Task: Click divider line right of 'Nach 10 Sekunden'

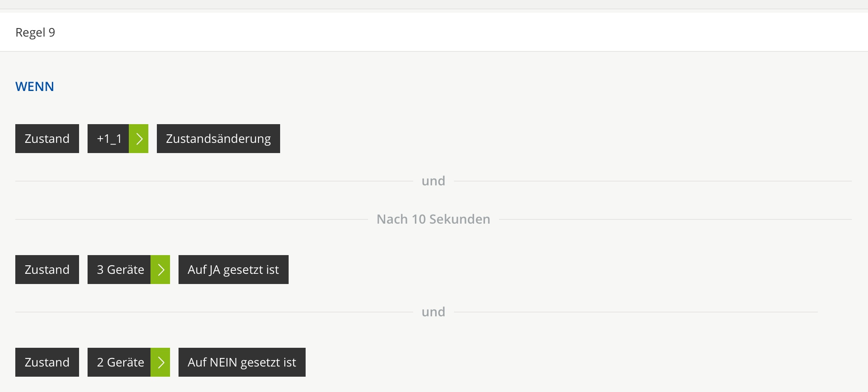Action: (x=676, y=219)
